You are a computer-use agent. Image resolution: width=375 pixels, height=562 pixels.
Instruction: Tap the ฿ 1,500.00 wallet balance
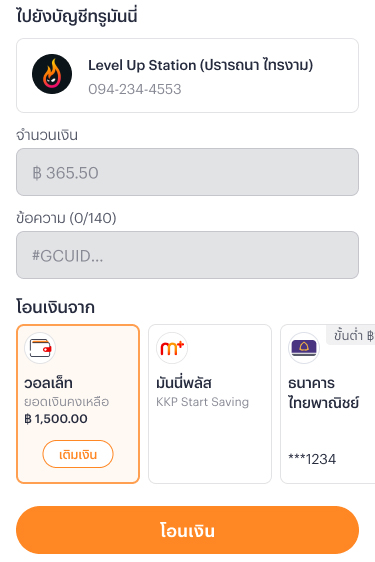56,419
